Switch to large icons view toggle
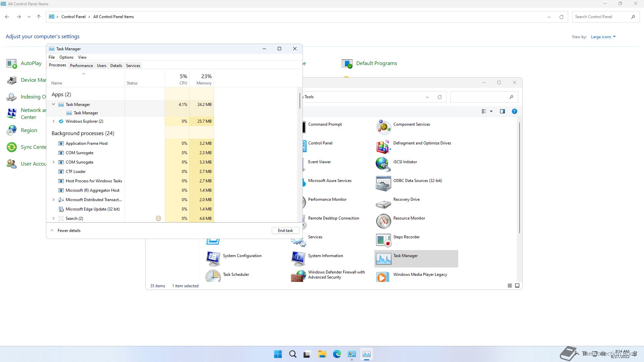644x362 pixels. [x=517, y=286]
